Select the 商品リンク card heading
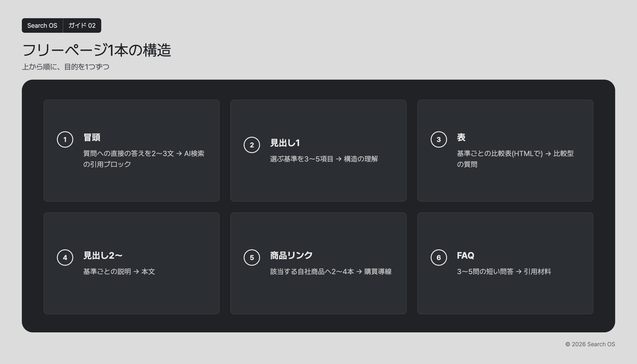637x364 pixels. click(x=291, y=255)
